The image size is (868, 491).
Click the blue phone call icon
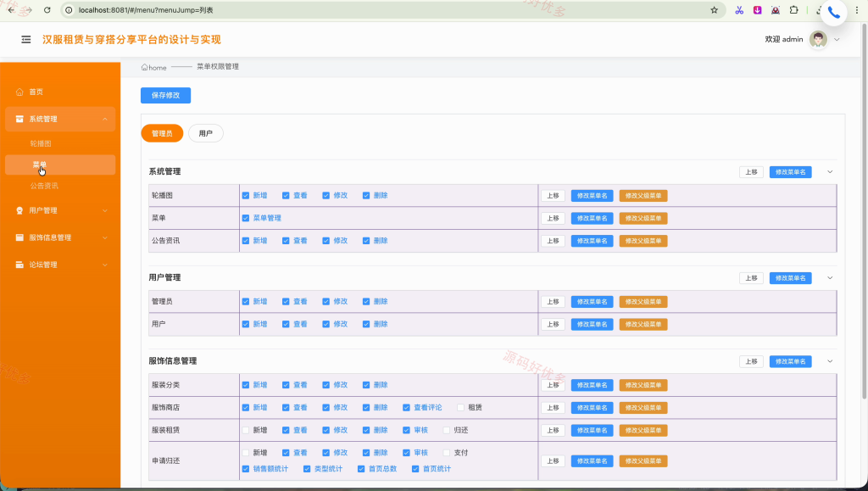click(834, 13)
